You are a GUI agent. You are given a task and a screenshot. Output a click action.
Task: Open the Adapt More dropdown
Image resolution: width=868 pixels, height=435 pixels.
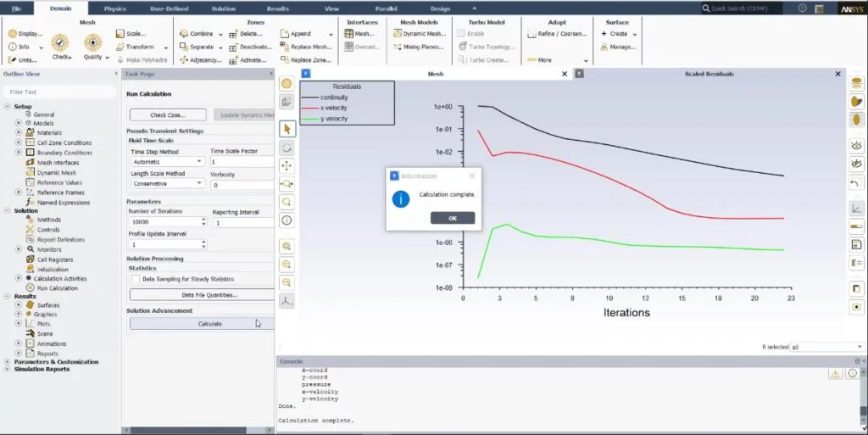586,60
